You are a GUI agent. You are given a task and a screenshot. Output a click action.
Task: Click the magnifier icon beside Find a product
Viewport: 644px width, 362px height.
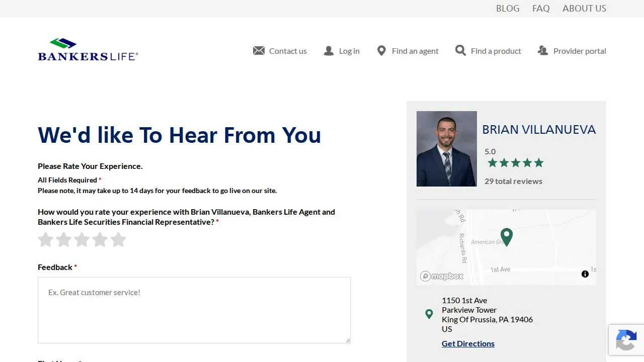pyautogui.click(x=460, y=50)
